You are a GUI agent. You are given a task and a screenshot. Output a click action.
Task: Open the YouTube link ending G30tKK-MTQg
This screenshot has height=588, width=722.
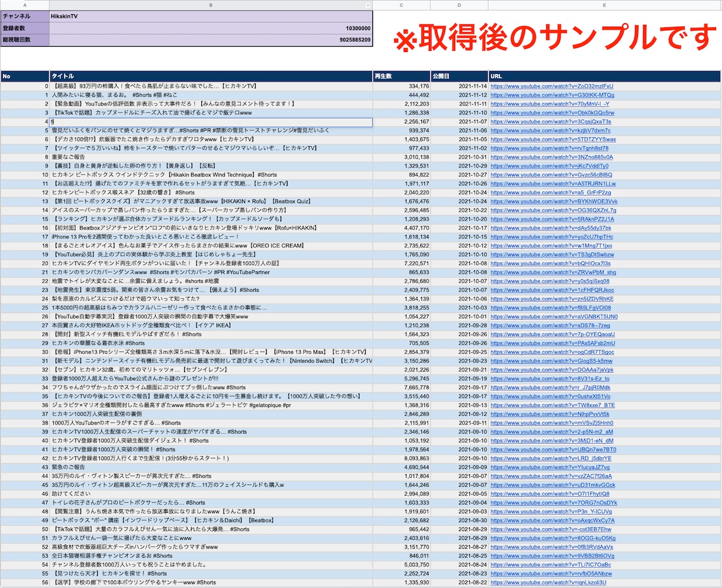pyautogui.click(x=552, y=95)
